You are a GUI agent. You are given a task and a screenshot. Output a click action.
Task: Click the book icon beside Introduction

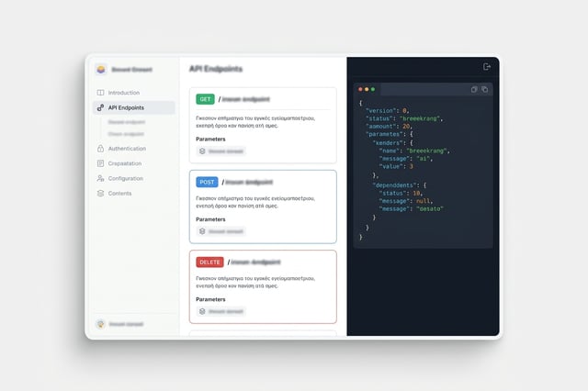click(100, 93)
